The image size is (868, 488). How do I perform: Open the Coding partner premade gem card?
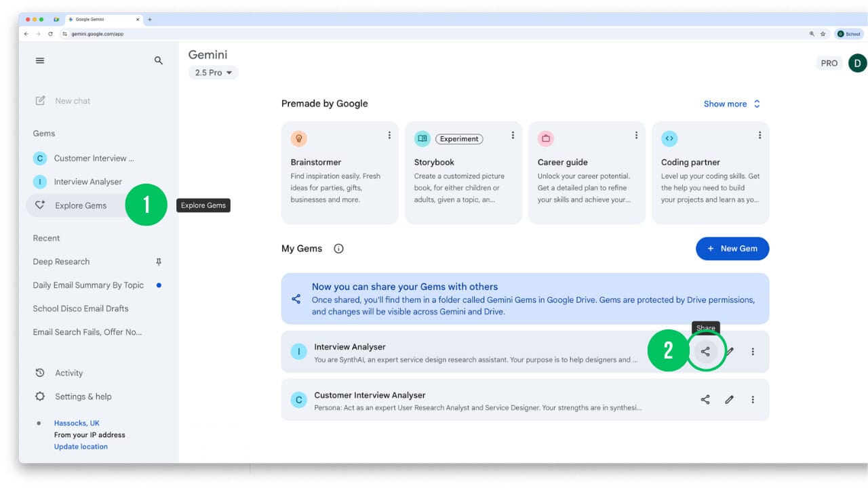point(710,173)
